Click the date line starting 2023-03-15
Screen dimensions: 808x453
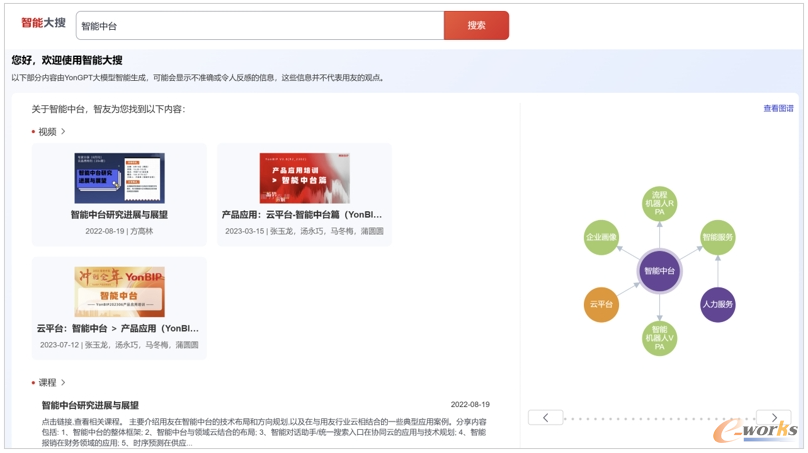click(304, 231)
